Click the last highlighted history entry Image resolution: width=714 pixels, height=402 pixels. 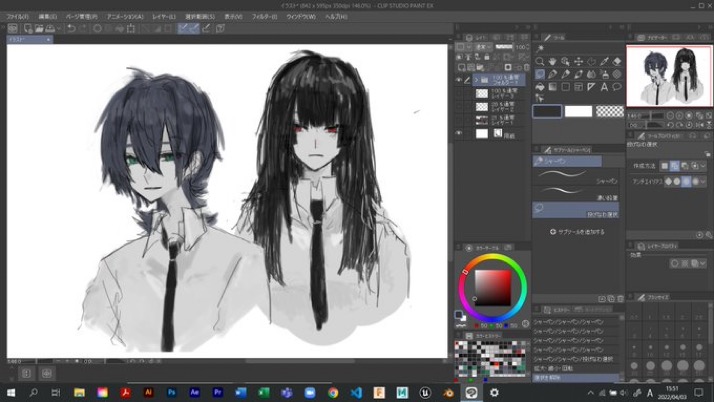click(576, 377)
